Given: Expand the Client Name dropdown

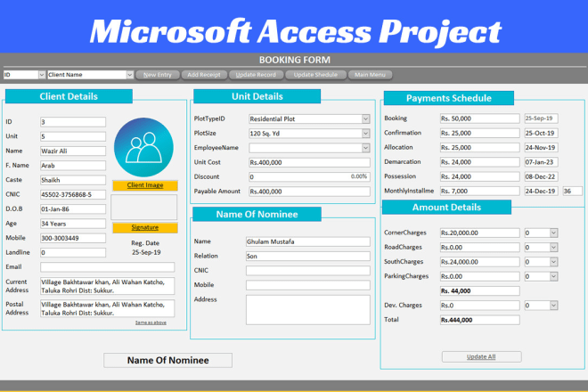Looking at the screenshot, I should 130,75.
